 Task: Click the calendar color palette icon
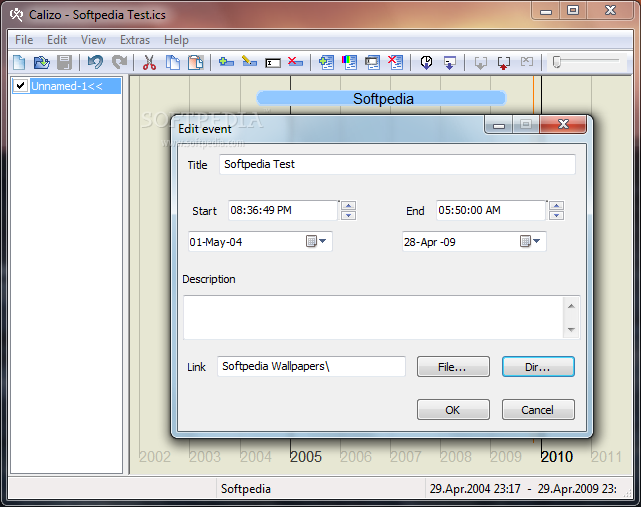349,63
